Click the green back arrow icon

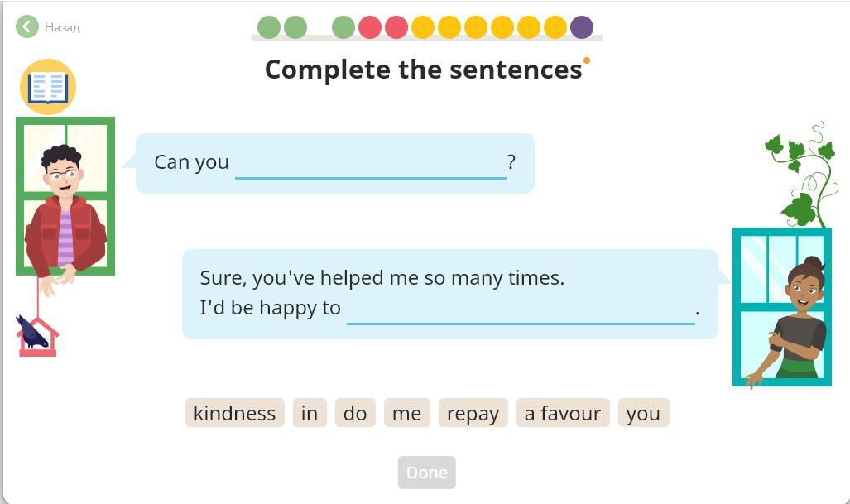pos(27,27)
